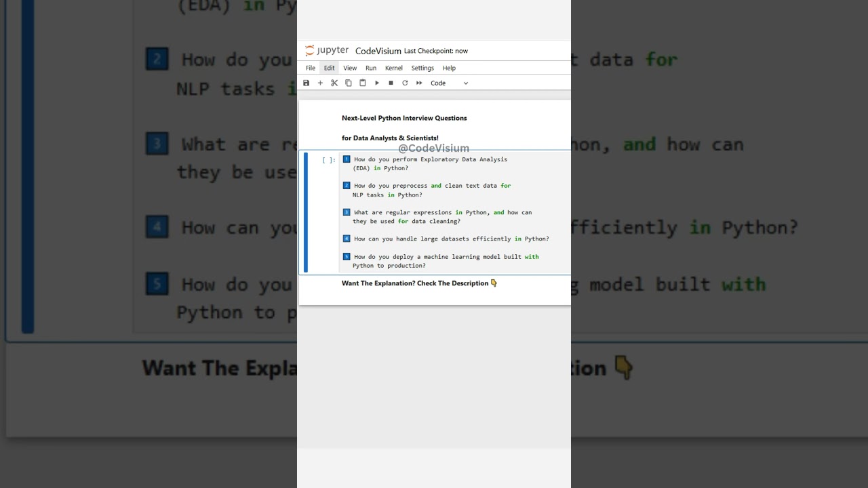
Task: Click the number 1 badge icon
Action: tap(347, 159)
